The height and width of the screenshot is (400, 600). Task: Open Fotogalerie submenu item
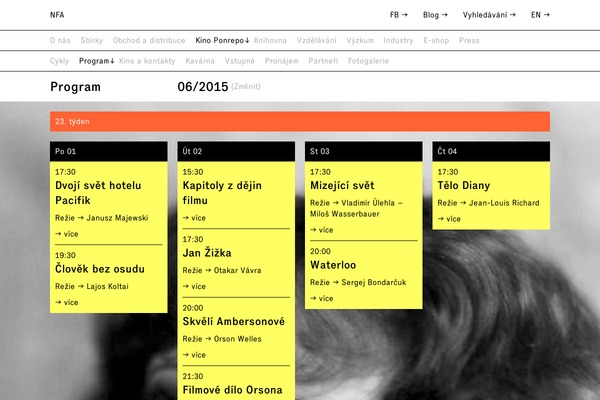368,61
